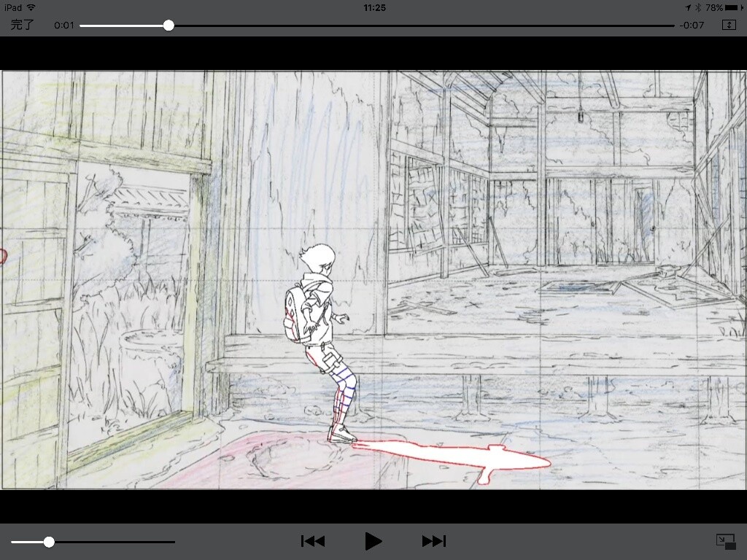Tap the Wi-Fi icon in the status bar
The width and height of the screenshot is (747, 560).
(31, 8)
